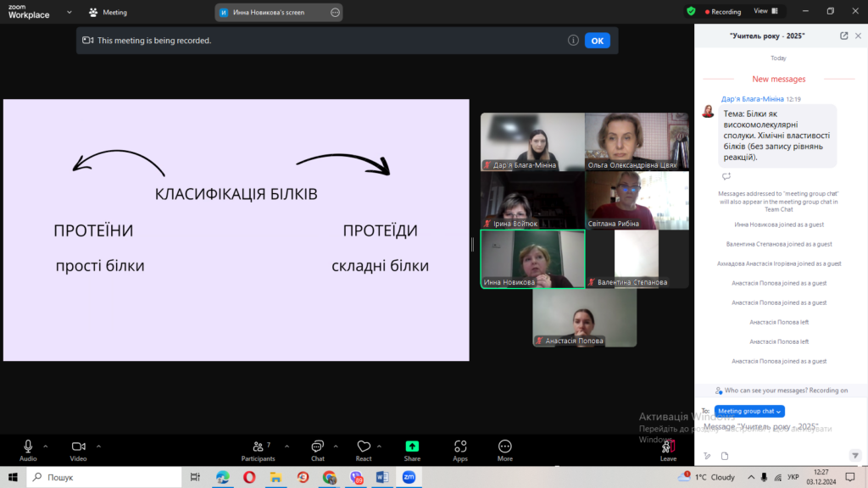Open the Participants list

coord(258,449)
